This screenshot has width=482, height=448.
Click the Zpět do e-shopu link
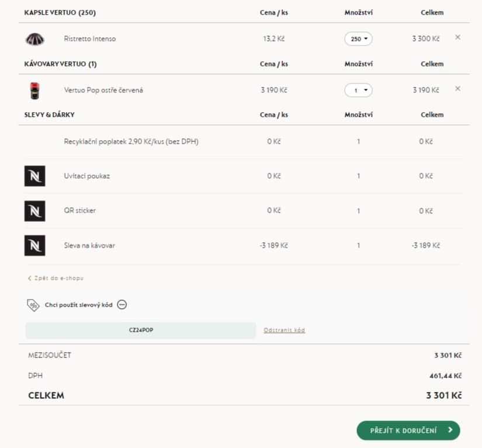coord(56,278)
